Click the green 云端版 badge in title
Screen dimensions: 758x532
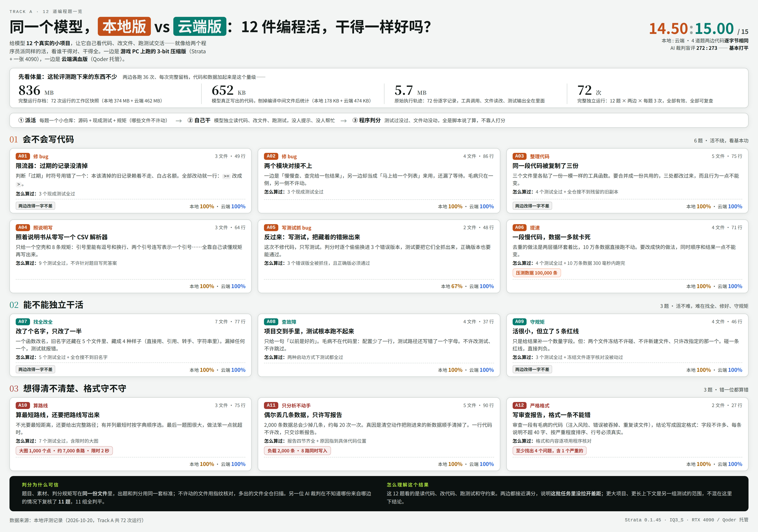[200, 26]
